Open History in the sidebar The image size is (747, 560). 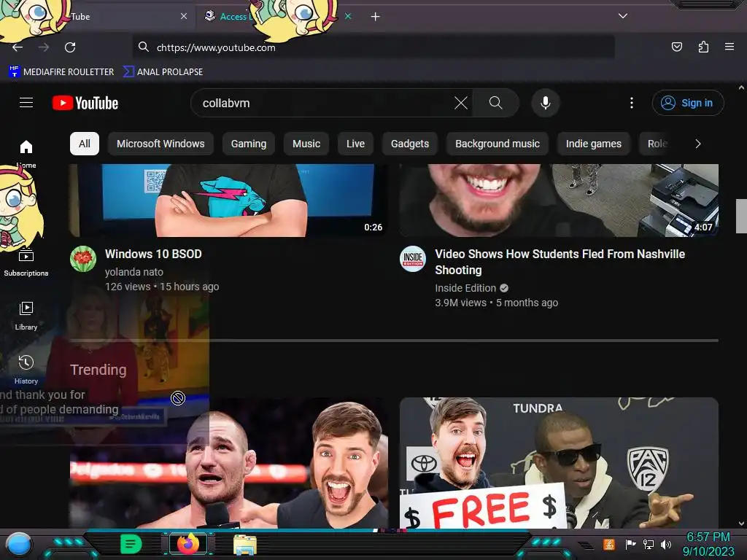tap(26, 370)
